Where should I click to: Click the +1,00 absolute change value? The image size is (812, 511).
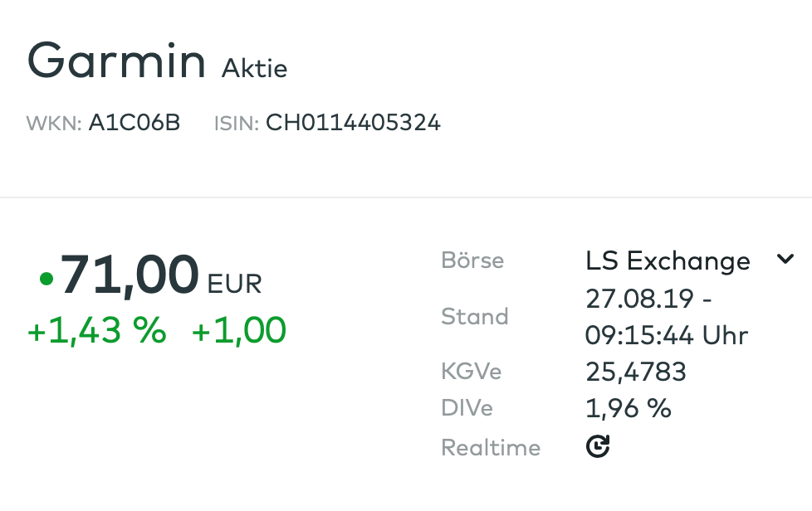coord(239,330)
